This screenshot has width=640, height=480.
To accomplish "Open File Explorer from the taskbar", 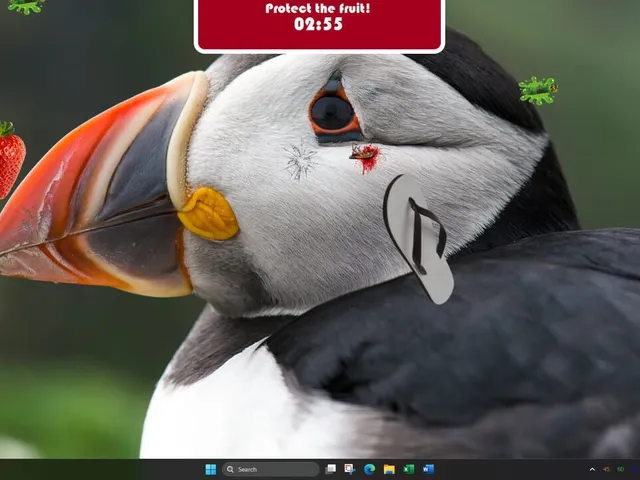I will click(389, 469).
